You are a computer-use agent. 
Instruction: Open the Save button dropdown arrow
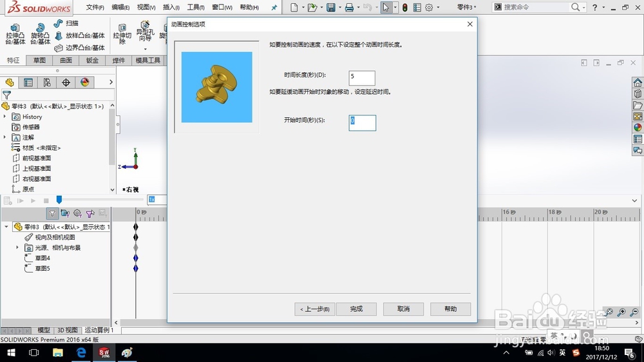pos(339,7)
